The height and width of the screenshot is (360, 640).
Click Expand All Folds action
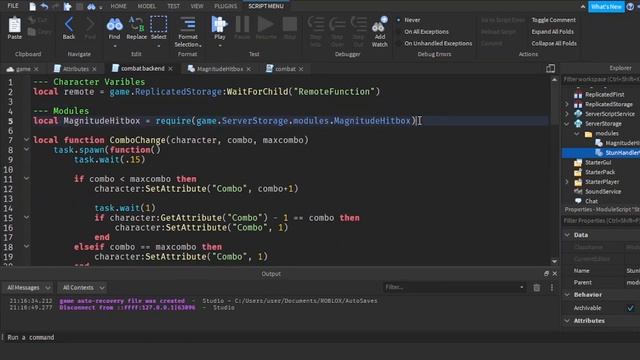click(552, 31)
